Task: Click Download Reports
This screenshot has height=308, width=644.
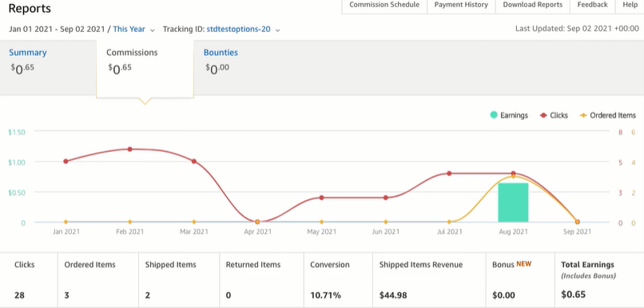Action: pos(533,5)
